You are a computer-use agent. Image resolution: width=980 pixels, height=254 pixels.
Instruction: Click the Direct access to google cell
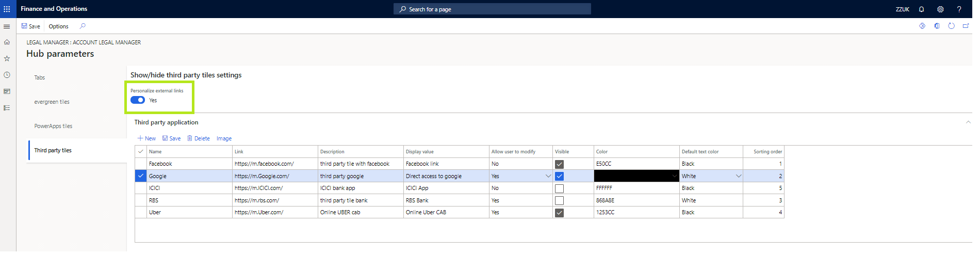click(x=446, y=176)
